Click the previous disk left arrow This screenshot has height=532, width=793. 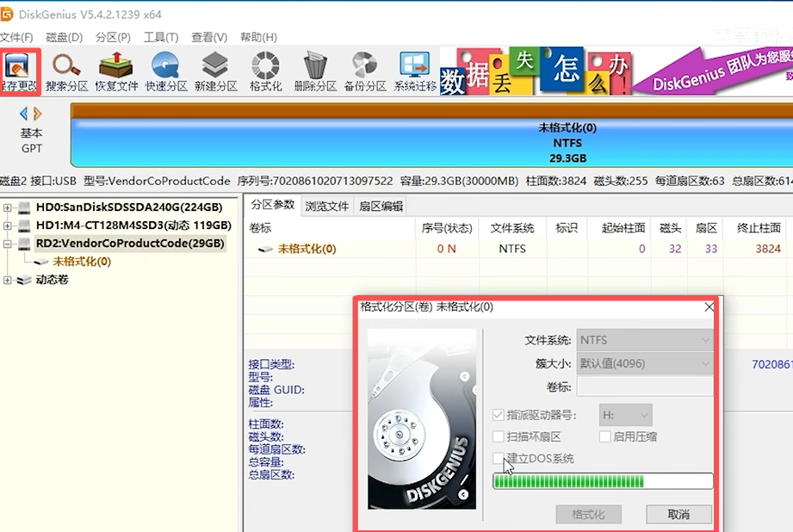click(x=23, y=114)
